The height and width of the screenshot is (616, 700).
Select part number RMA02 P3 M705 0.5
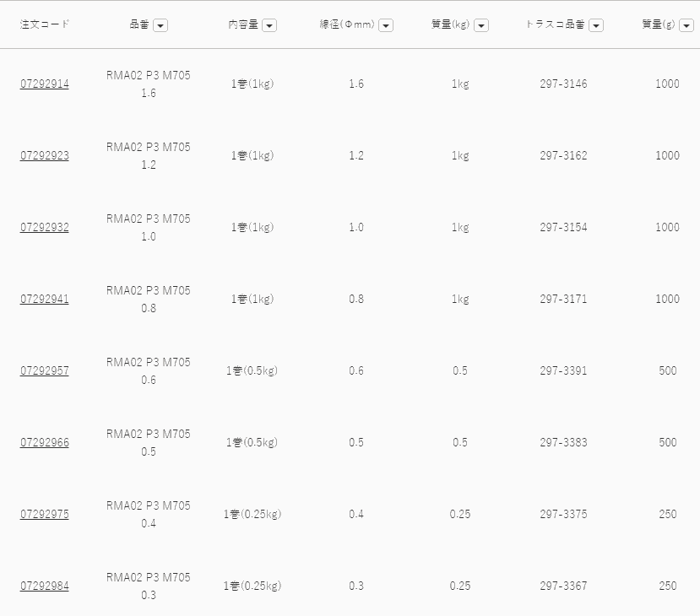click(149, 443)
